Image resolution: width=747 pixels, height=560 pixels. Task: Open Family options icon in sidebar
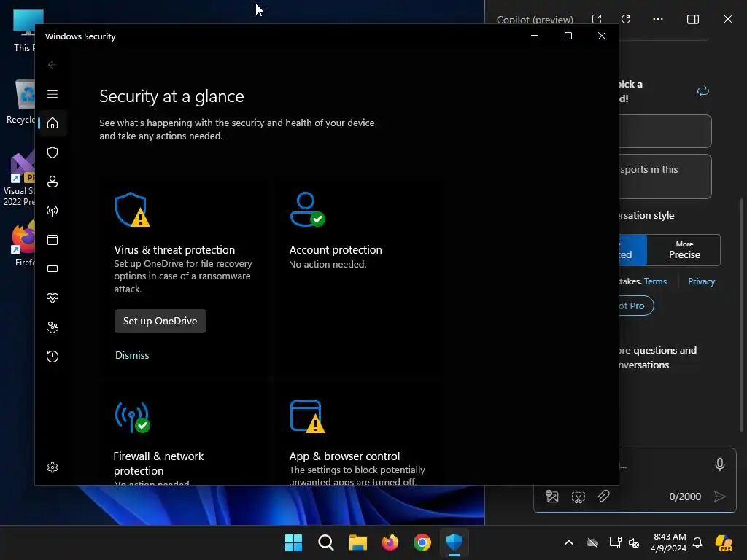click(x=53, y=327)
